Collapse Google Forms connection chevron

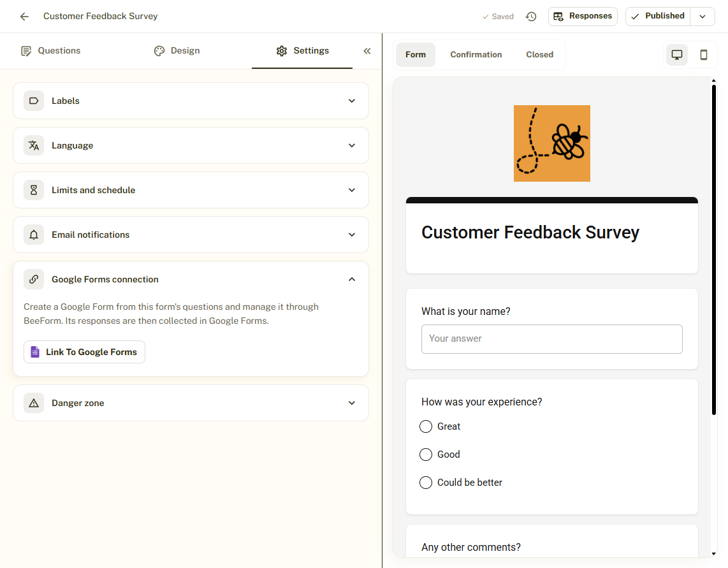(x=352, y=279)
